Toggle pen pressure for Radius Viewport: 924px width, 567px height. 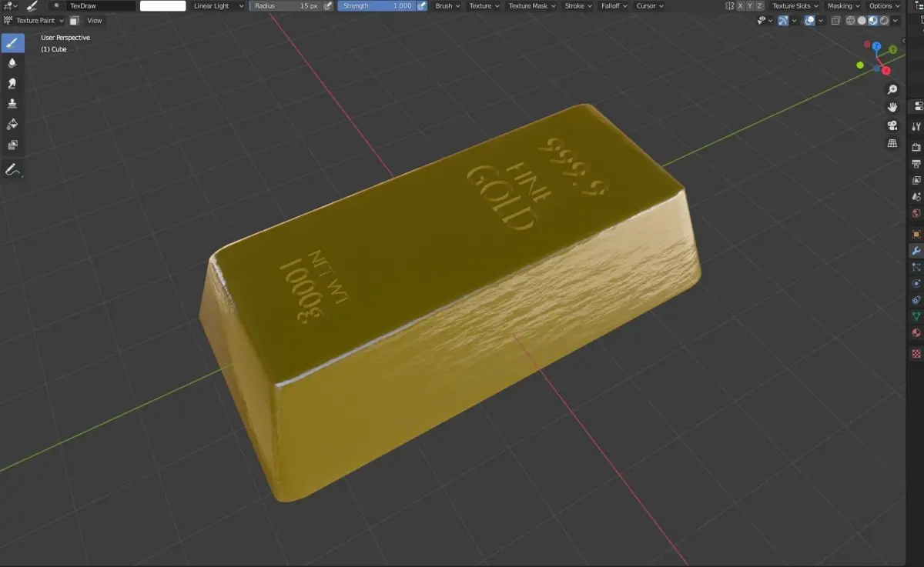click(328, 5)
